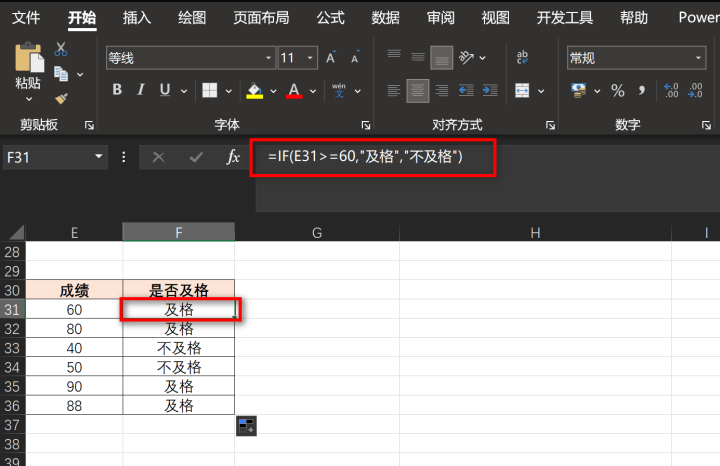The width and height of the screenshot is (720, 466).
Task: Click the Paste clipboard icon
Action: 29,58
